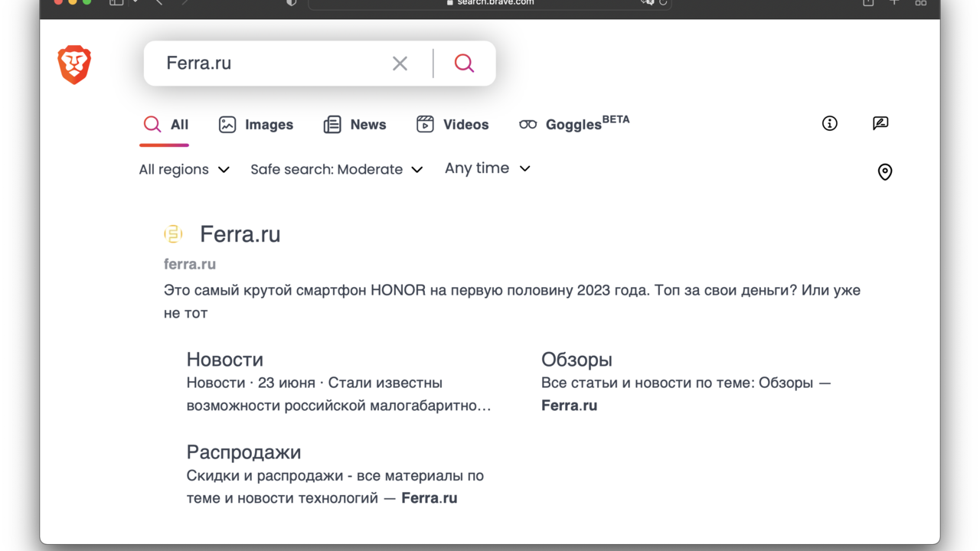Toggle the All results view
Image resolution: width=980 pixels, height=551 pixels.
(165, 124)
